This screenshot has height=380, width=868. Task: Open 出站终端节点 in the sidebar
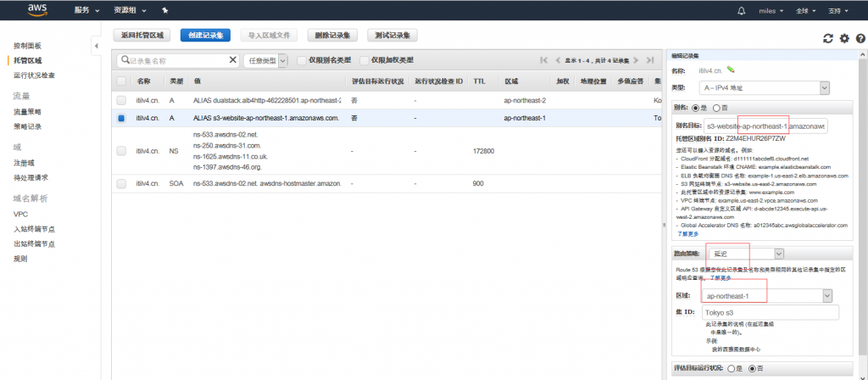point(34,243)
